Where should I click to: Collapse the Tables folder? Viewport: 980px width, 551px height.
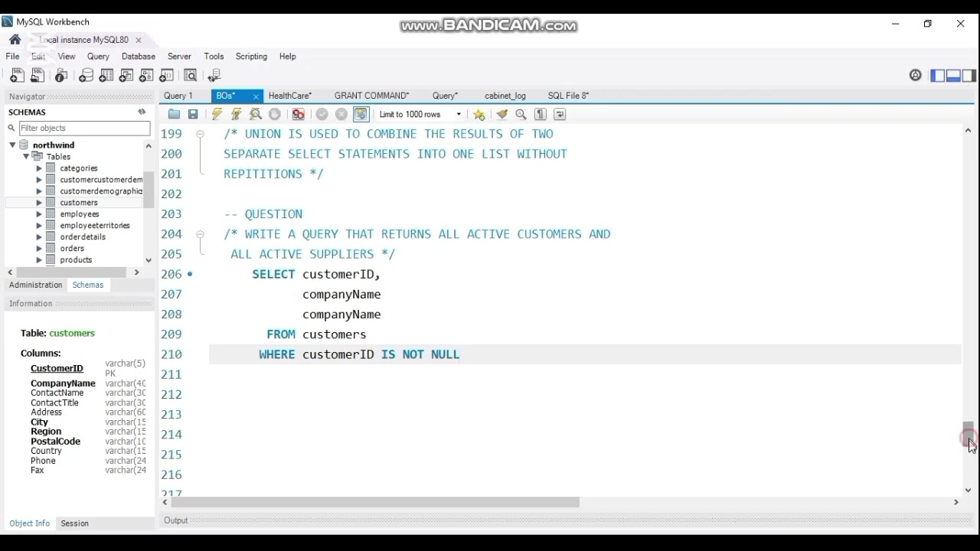26,156
